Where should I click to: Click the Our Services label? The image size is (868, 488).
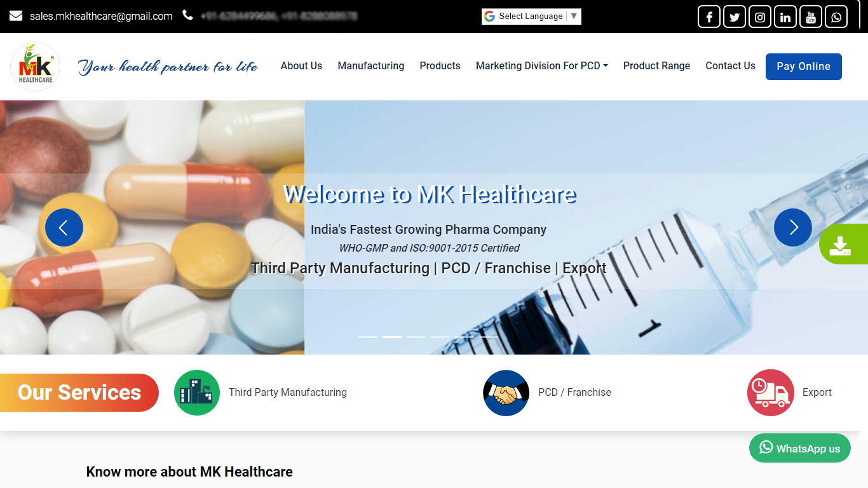[79, 393]
